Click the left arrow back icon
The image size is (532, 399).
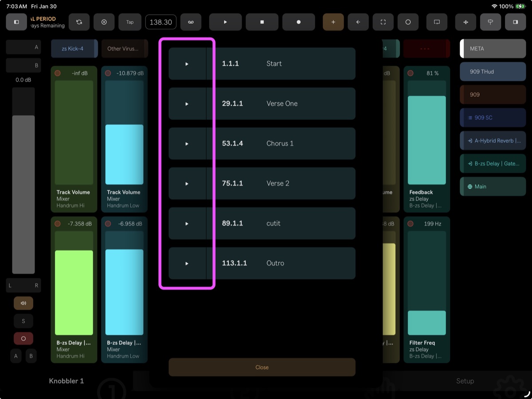[358, 22]
